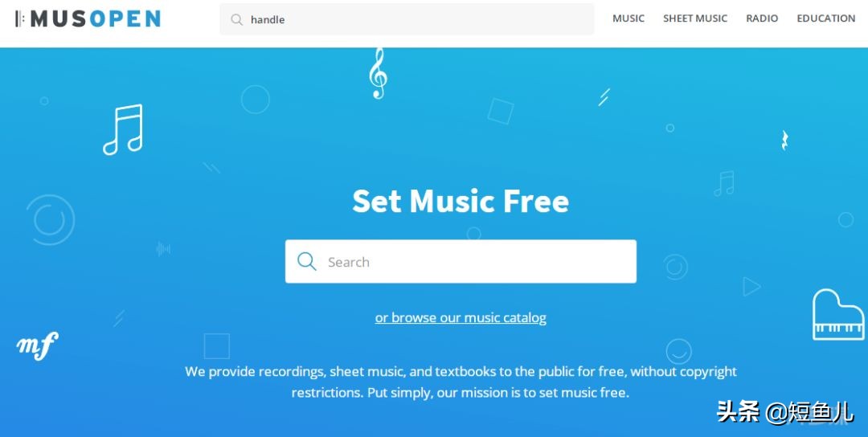Click the smiley face circle icon
Image resolution: width=868 pixels, height=437 pixels.
678,351
